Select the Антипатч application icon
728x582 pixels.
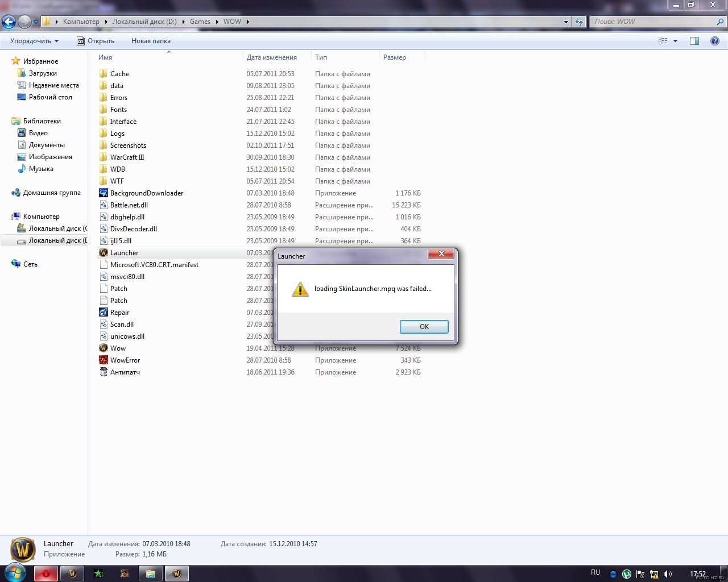tap(103, 372)
